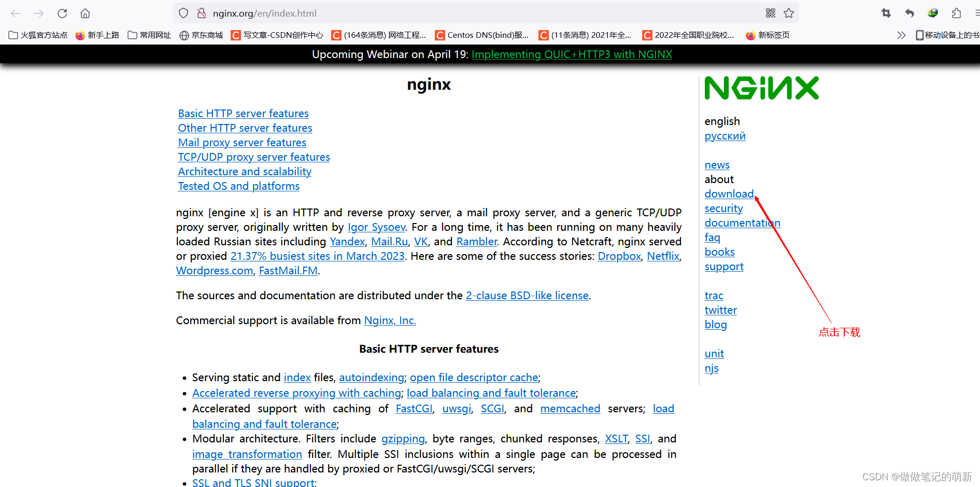Click the shield tracking protection icon
This screenshot has width=980, height=487.
coord(183,13)
